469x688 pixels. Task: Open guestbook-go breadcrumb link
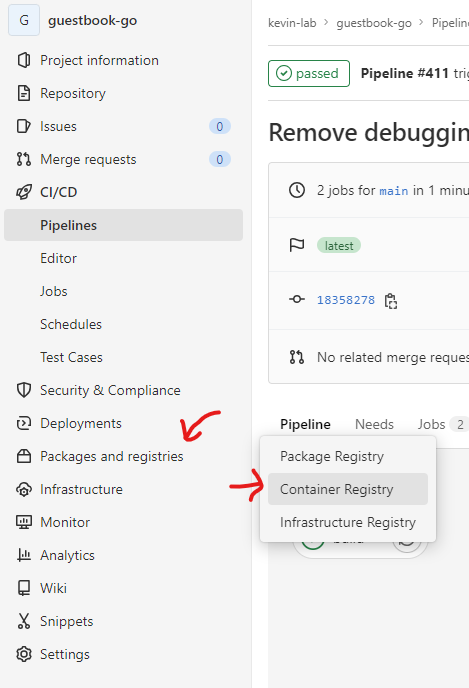click(374, 23)
